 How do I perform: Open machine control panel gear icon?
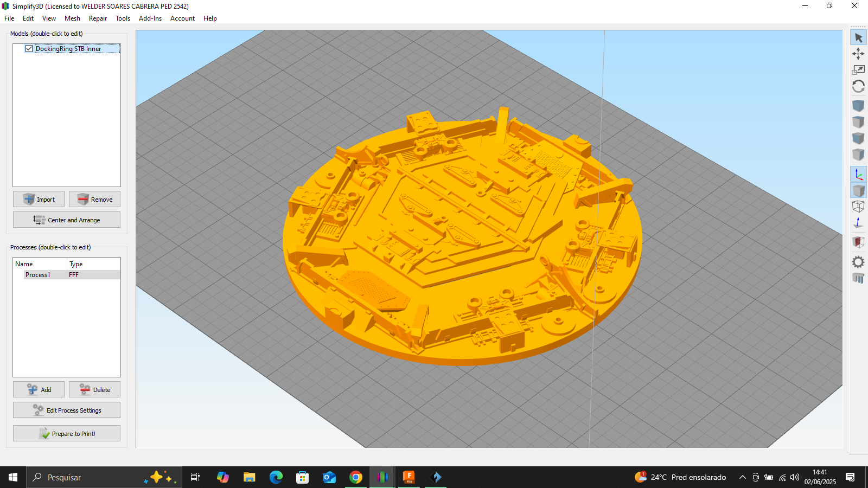click(x=858, y=262)
